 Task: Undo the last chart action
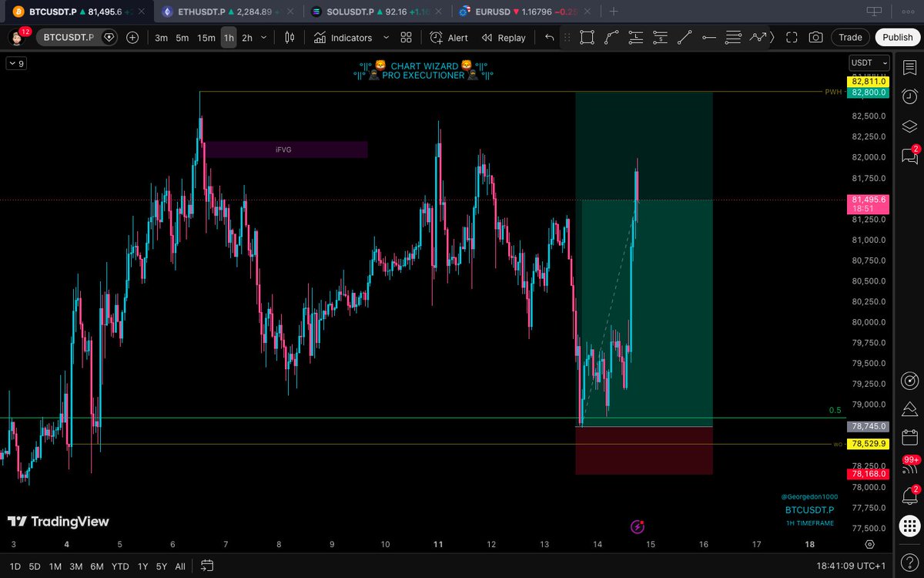tap(549, 37)
